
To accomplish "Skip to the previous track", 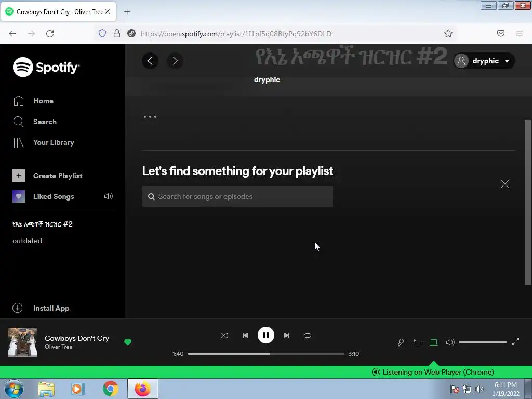I will click(245, 335).
